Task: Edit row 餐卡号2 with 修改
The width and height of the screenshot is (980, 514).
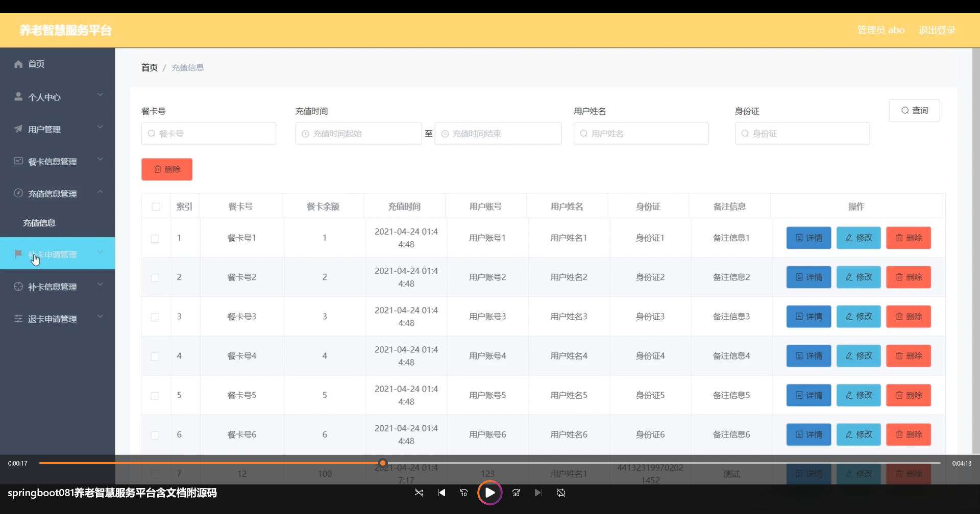Action: 859,277
